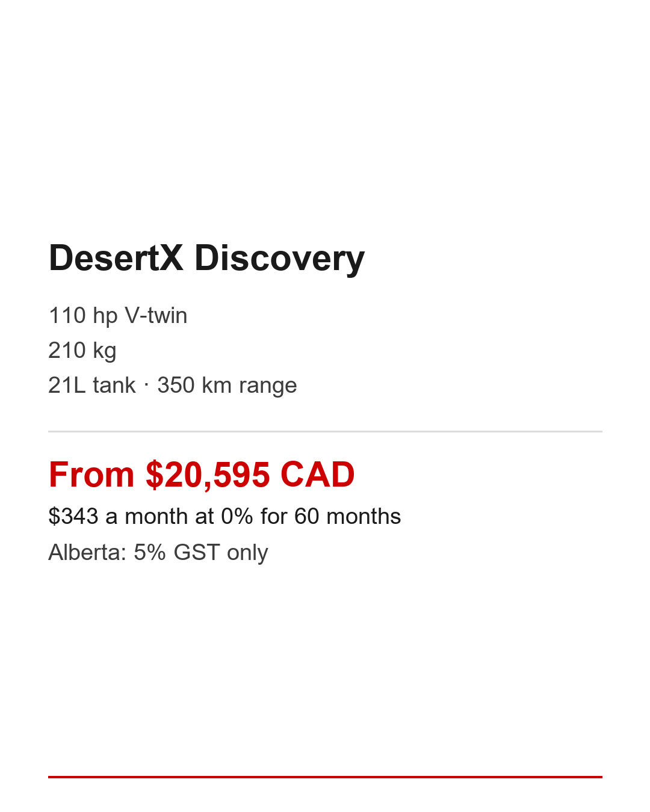This screenshot has height=812, width=650.
Task: Open the $343 a month financing line
Action: pyautogui.click(x=224, y=517)
